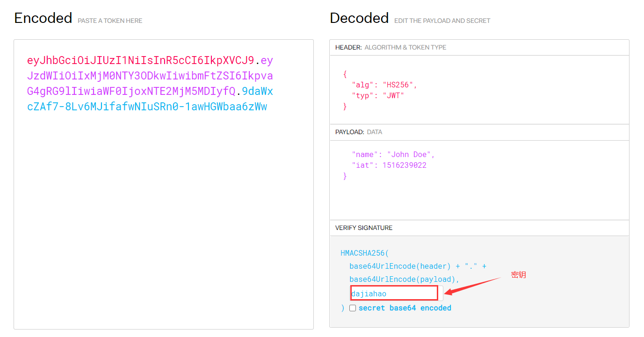This screenshot has width=644, height=337.
Task: Click inside the Encoded token text area
Action: 164,184
